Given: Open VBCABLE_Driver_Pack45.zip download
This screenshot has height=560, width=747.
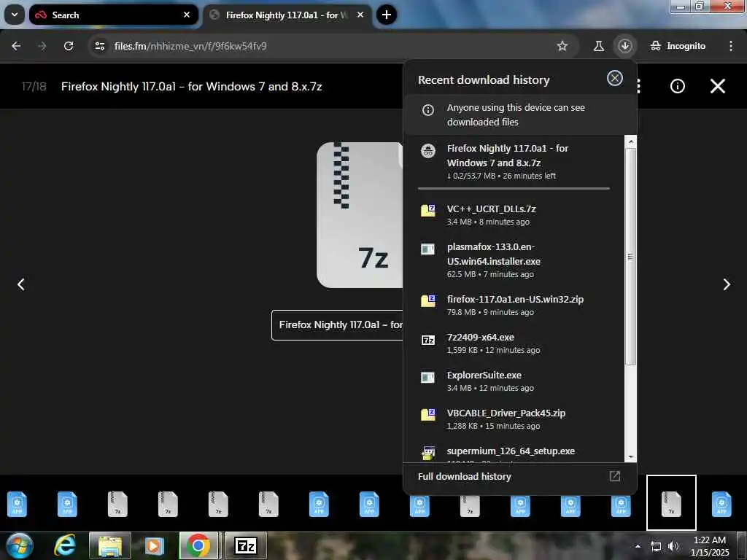Looking at the screenshot, I should 514,419.
